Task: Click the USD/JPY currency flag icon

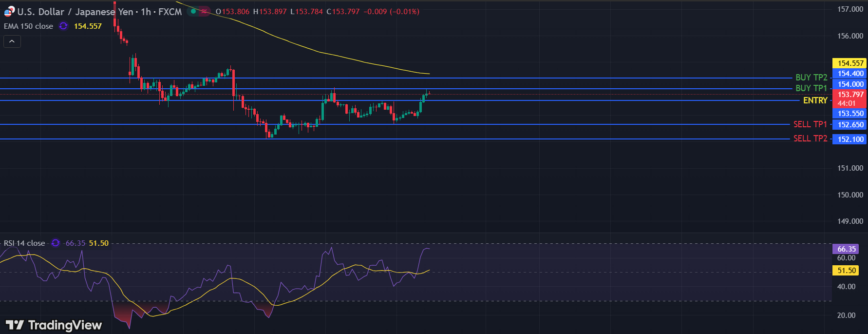Action: coord(9,12)
